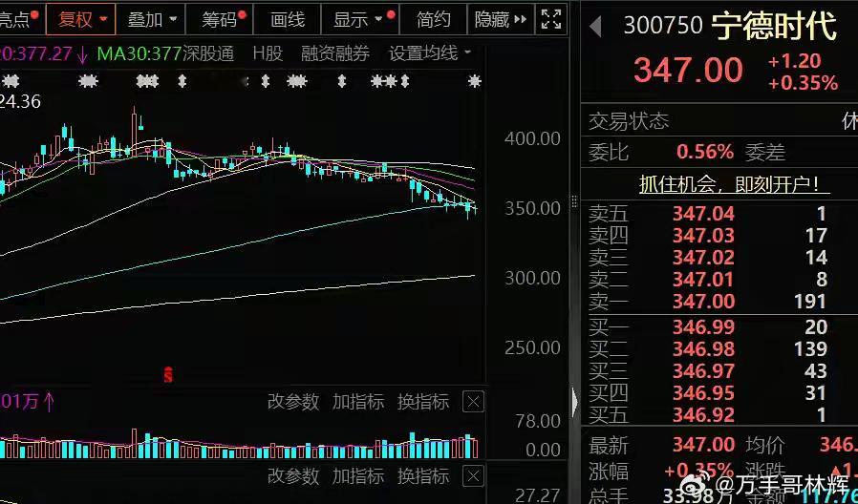Viewport: 858px width, 504px height.
Task: Click the 隐藏 hide panel button
Action: point(501,20)
